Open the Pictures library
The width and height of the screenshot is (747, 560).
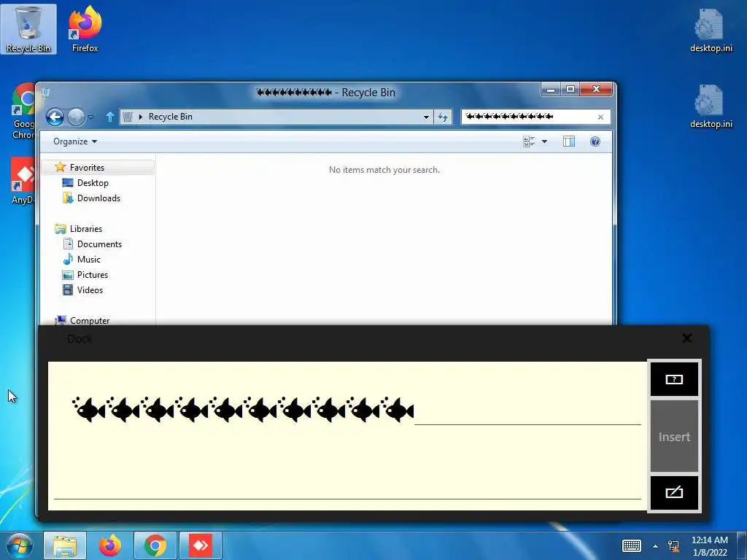(x=93, y=275)
